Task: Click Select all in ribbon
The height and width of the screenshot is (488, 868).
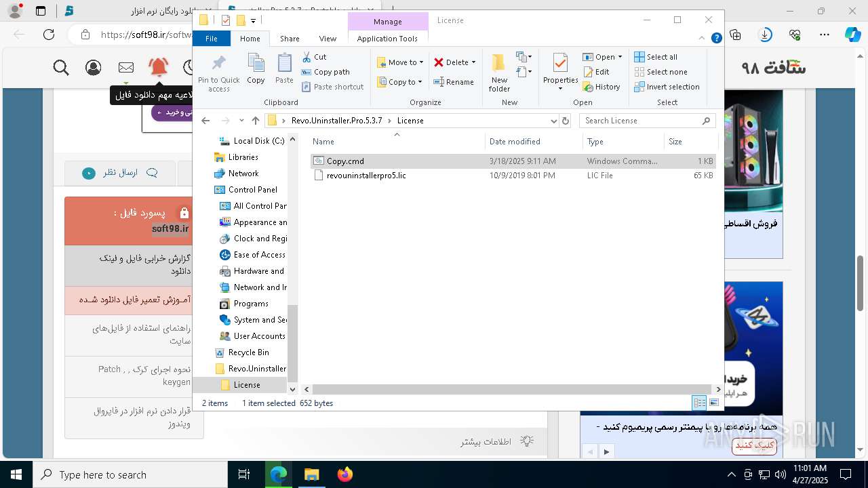Action: click(x=656, y=57)
